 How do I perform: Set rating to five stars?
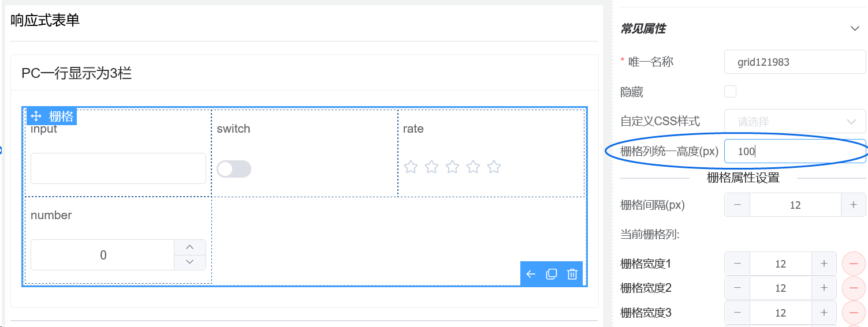494,167
